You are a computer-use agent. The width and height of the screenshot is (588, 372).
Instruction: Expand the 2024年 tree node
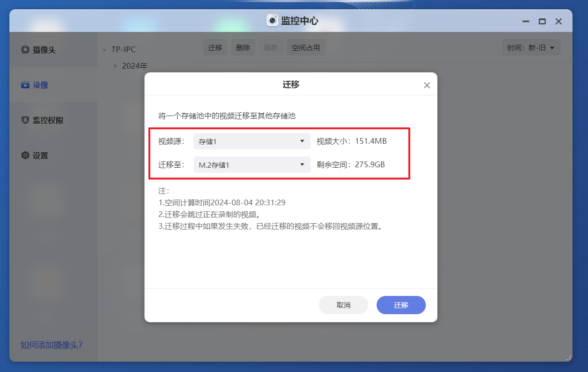(115, 66)
